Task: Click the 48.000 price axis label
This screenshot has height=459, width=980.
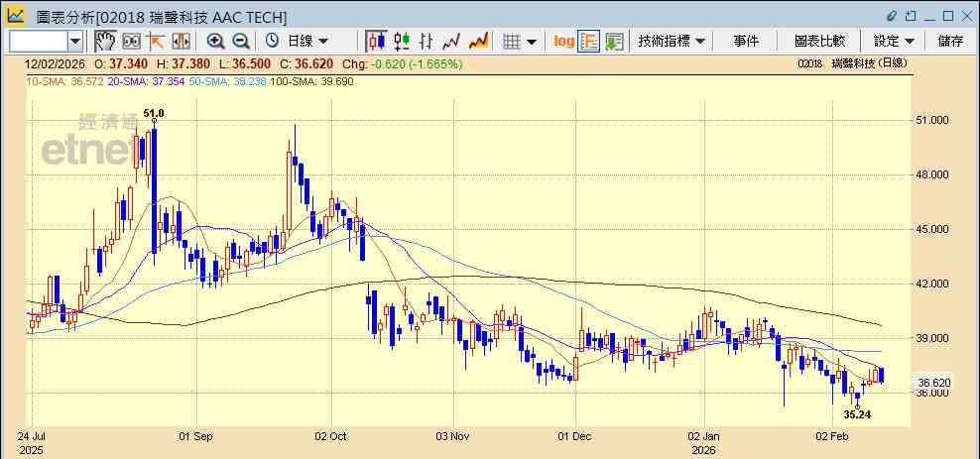Action: point(933,174)
